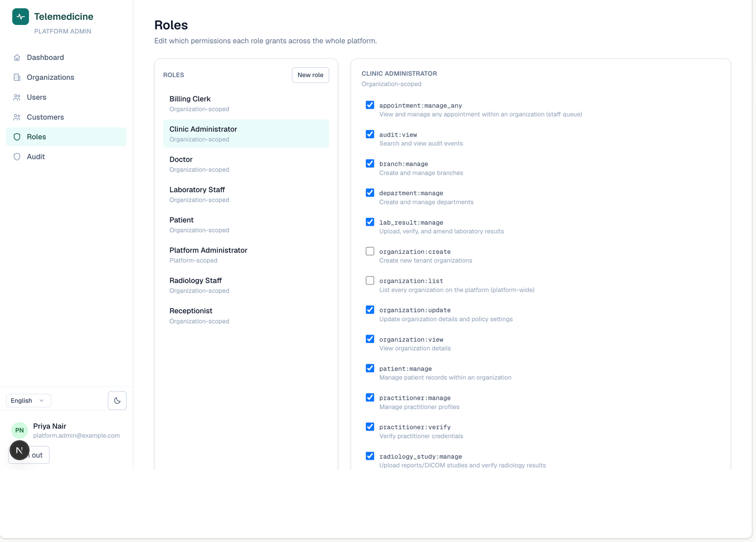Click the Audit shield icon
The width and height of the screenshot is (756, 542).
click(17, 157)
